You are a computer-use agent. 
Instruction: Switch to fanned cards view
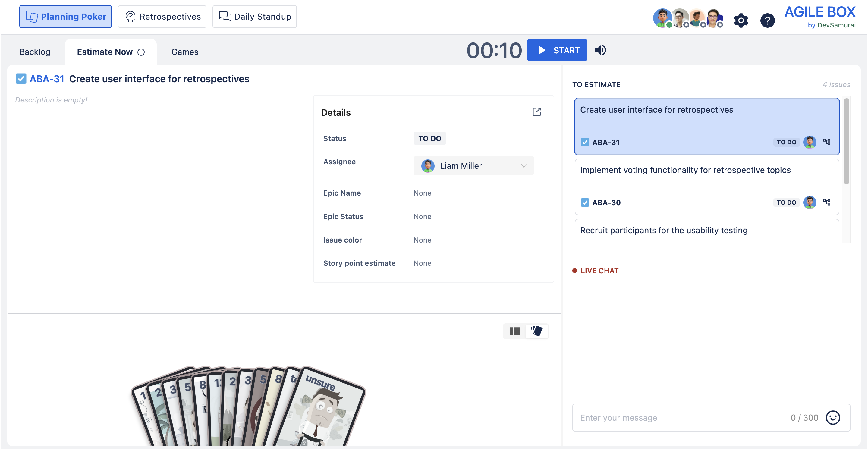pos(536,331)
